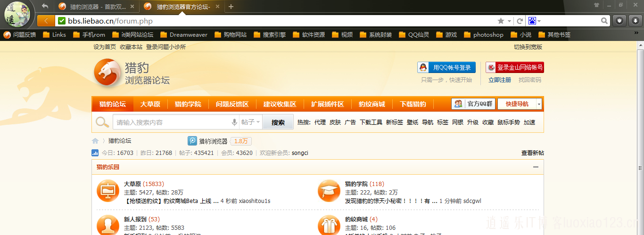The image size is (644, 235).
Task: Select the 猎豹浏览器官方论坛 tab
Action: [x=183, y=7]
